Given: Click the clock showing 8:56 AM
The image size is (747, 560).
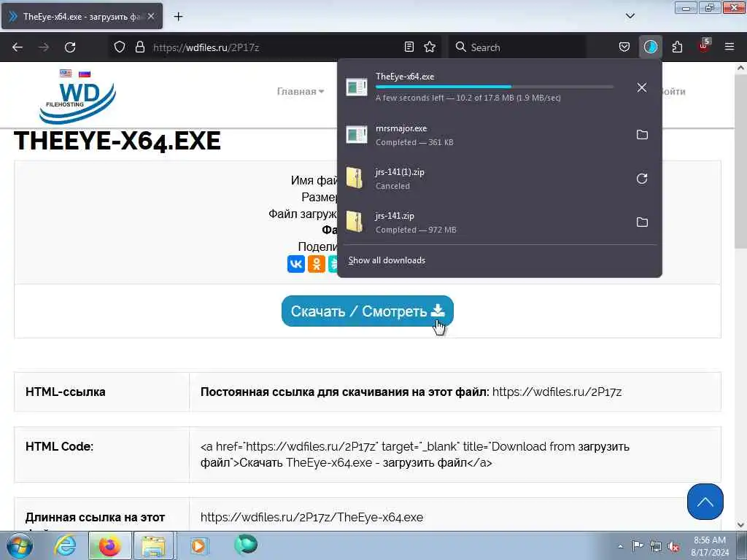Looking at the screenshot, I should tap(710, 540).
